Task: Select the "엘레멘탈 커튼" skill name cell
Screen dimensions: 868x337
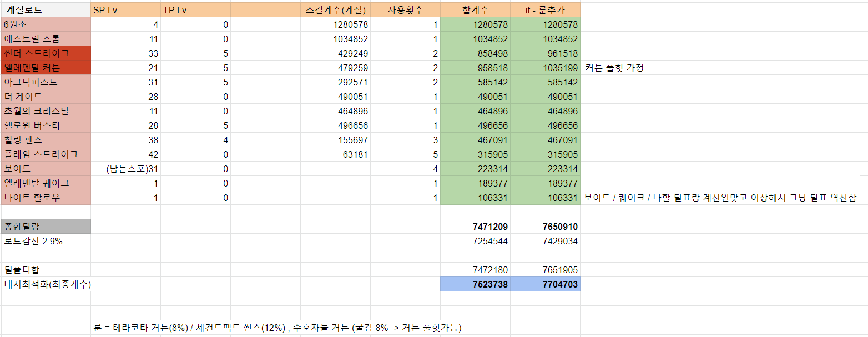Action: click(46, 68)
